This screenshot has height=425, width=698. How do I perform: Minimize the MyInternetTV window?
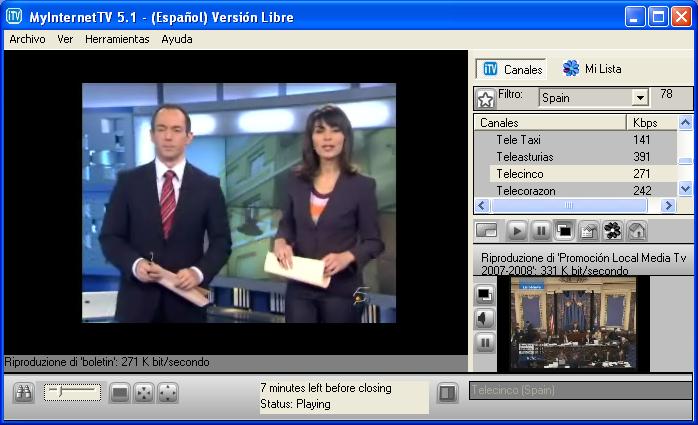point(634,17)
